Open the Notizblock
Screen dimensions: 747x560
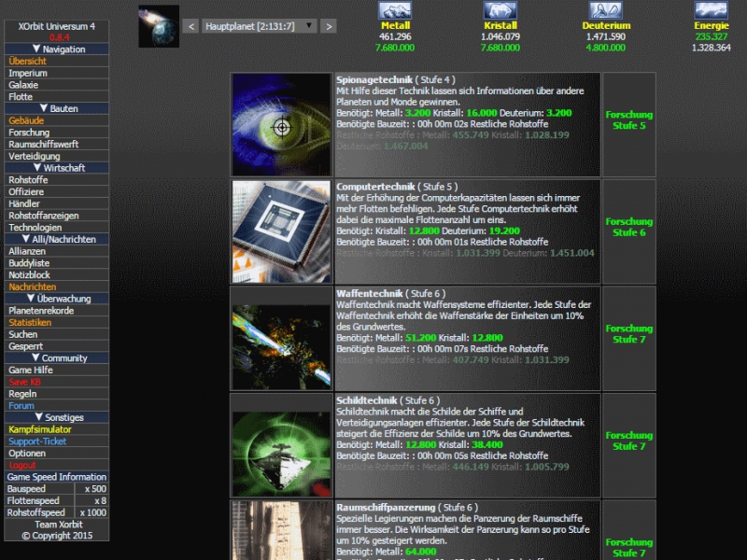[x=29, y=274]
